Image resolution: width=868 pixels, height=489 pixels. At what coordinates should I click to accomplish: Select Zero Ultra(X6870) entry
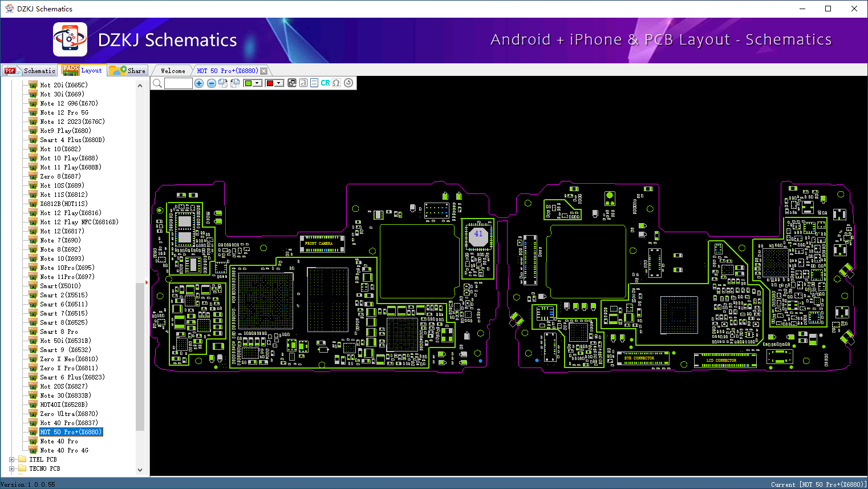[x=69, y=414]
